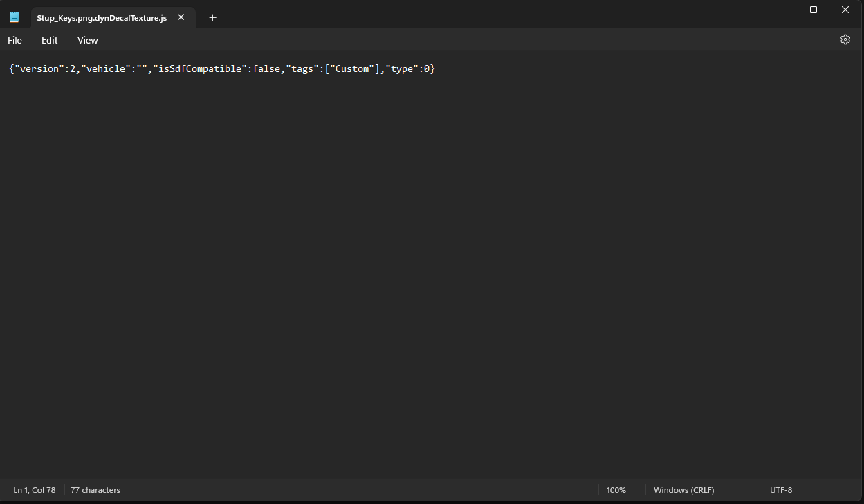
Task: Click the Windows (CRLF) line ending indicator
Action: 683,490
